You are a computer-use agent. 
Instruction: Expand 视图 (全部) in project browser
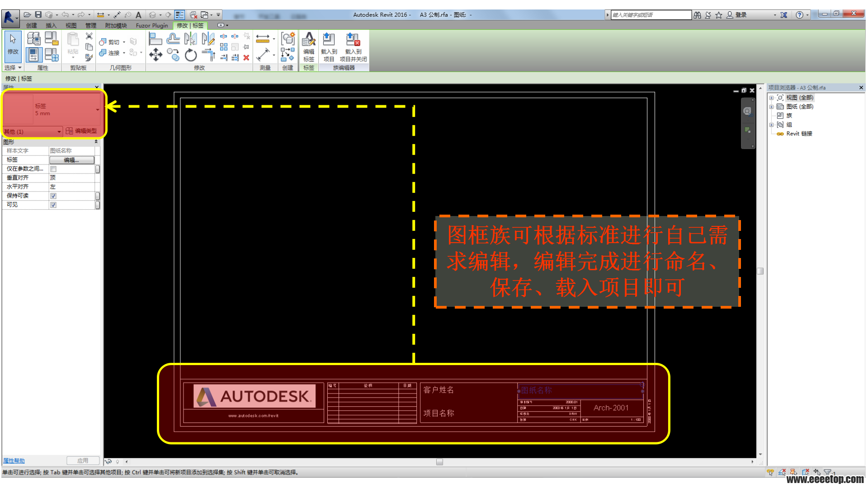772,98
